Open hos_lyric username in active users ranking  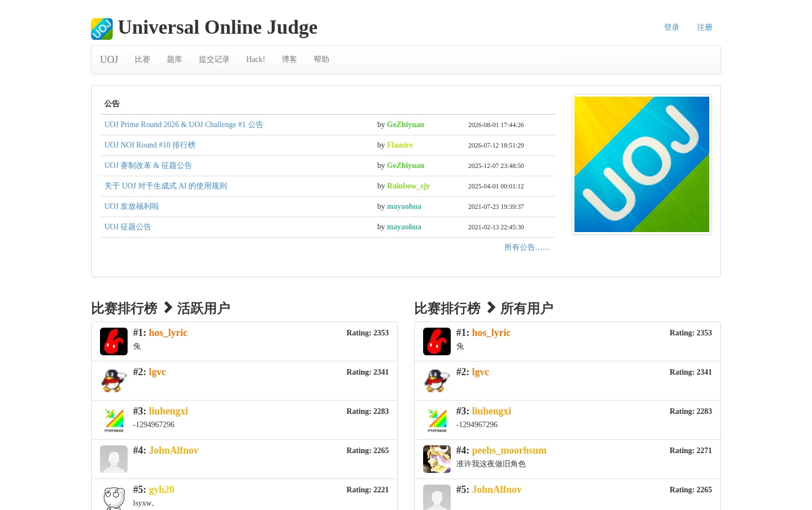(168, 333)
